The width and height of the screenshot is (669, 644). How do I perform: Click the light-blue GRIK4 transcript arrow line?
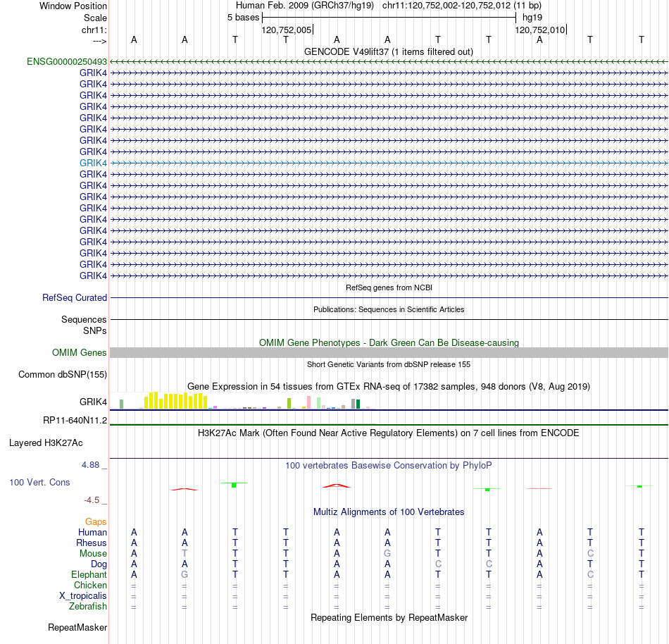click(389, 163)
